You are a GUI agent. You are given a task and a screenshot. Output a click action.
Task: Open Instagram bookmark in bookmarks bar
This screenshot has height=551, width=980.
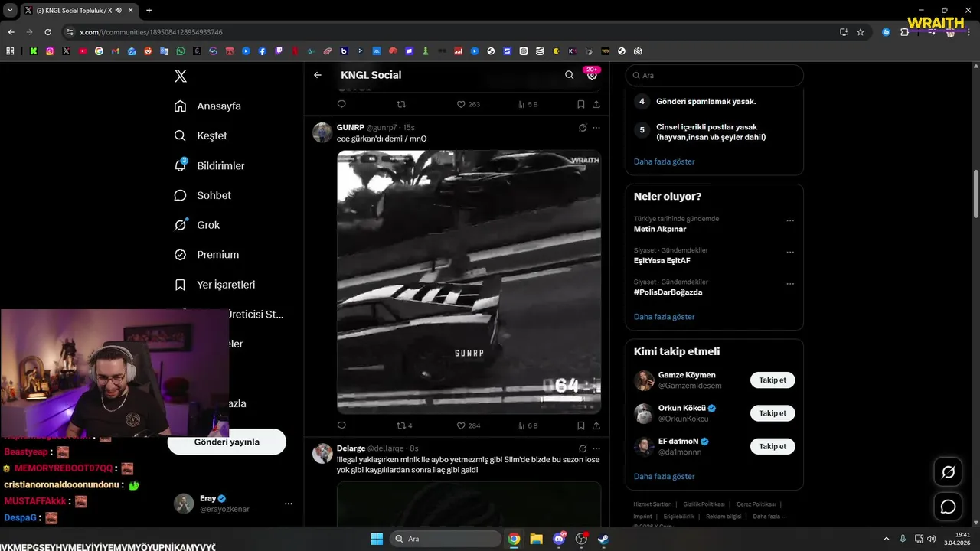tap(50, 51)
